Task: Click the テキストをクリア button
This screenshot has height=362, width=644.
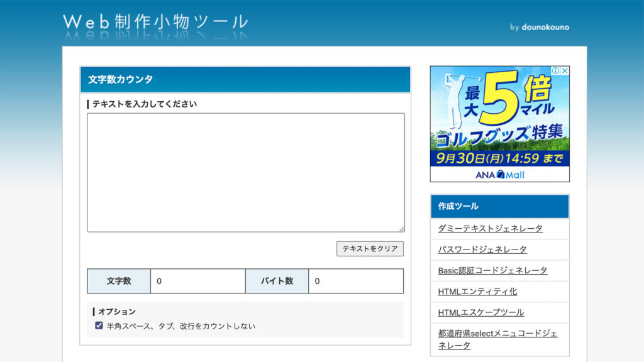Action: pyautogui.click(x=370, y=249)
